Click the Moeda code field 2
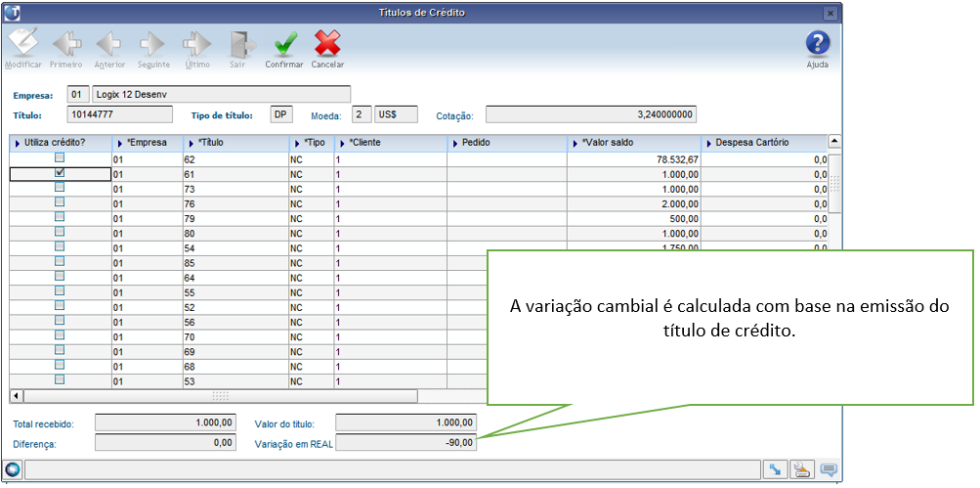 click(362, 115)
